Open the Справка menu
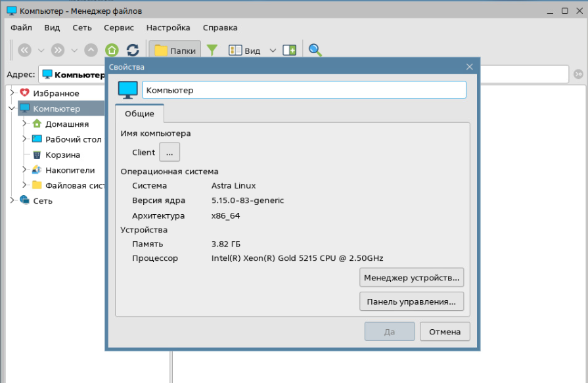This screenshot has width=588, height=383. [220, 28]
